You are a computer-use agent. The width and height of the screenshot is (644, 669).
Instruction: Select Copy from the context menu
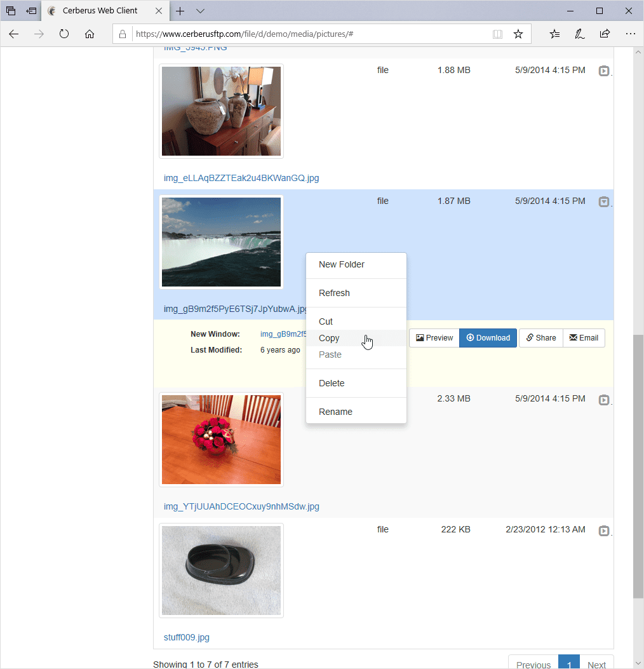[x=329, y=338]
